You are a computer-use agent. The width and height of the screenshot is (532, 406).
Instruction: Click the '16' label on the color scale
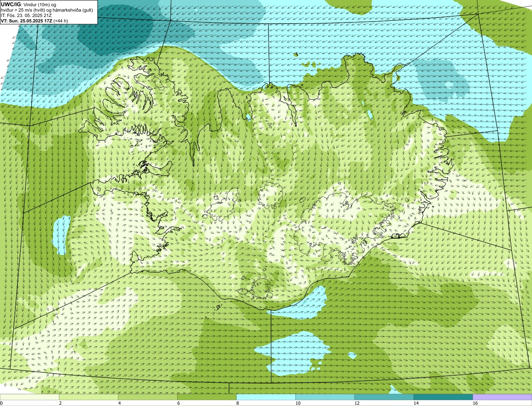click(475, 403)
